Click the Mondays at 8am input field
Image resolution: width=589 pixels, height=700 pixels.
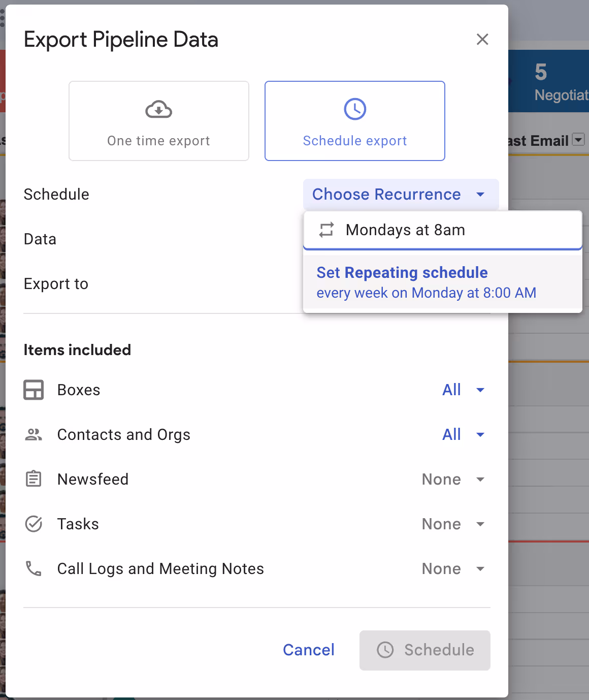[443, 230]
